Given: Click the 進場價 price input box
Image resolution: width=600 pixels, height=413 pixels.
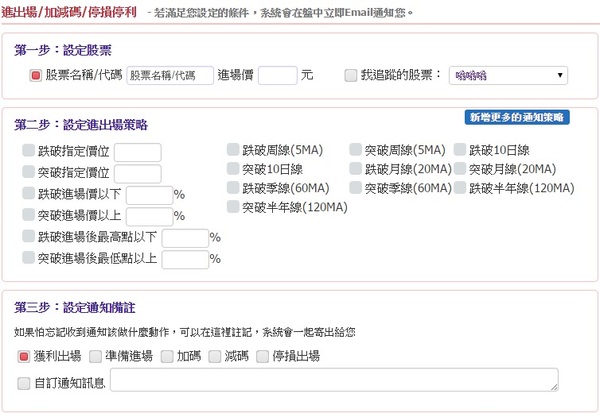Looking at the screenshot, I should click(x=277, y=75).
